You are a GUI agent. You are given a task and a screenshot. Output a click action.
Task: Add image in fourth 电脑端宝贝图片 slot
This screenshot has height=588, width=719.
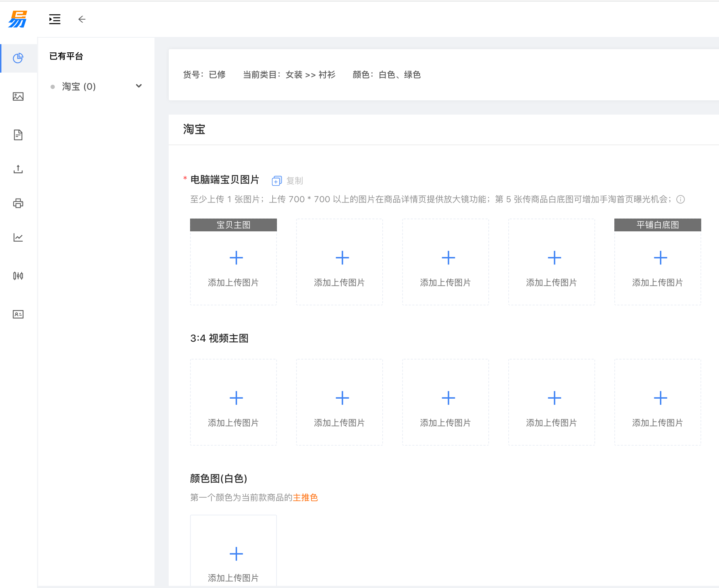click(552, 262)
